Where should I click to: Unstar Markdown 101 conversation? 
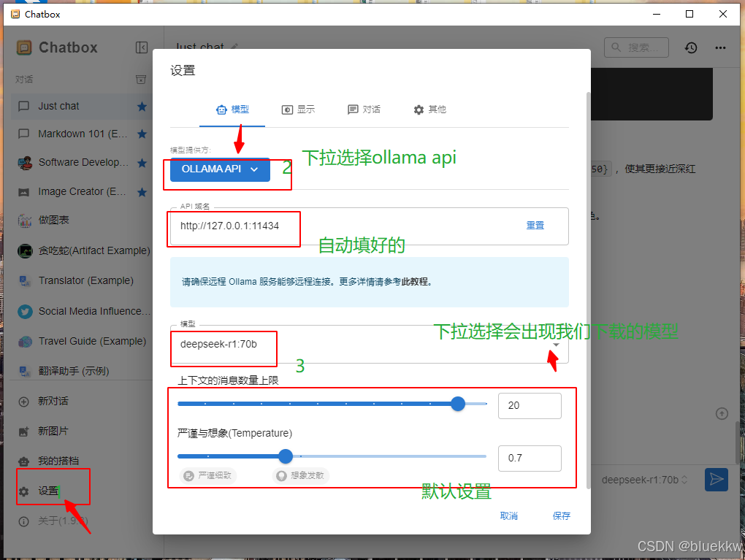tap(142, 134)
